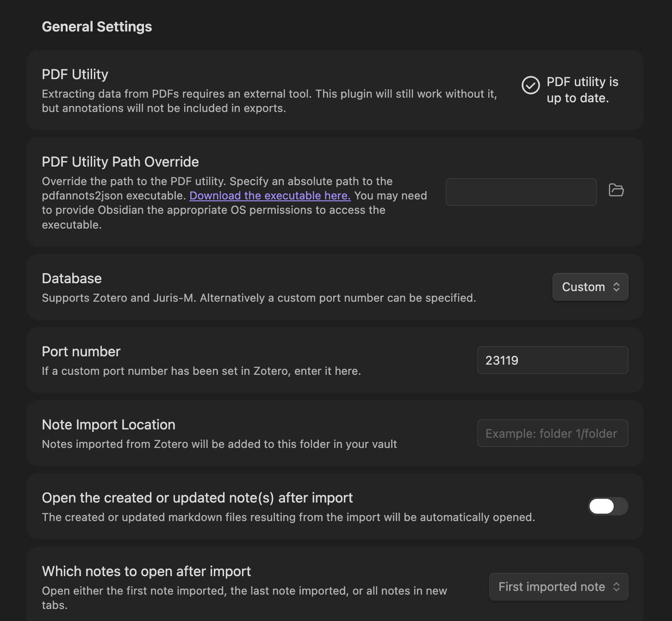The width and height of the screenshot is (672, 621).
Task: Click the Supports Zotero and Juris-M description
Action: click(x=259, y=298)
